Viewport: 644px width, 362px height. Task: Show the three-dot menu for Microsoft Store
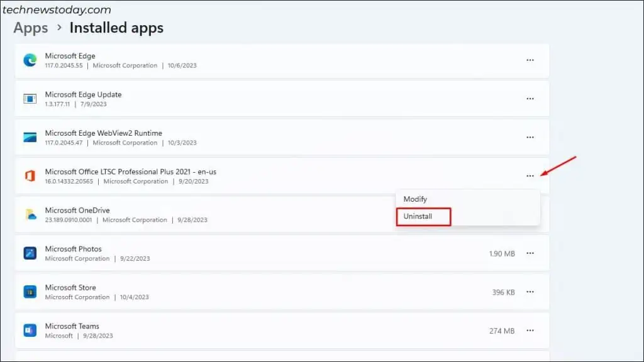click(x=530, y=292)
